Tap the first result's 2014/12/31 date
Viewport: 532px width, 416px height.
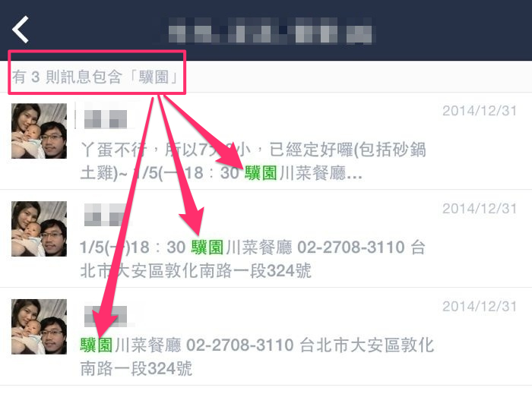click(480, 111)
